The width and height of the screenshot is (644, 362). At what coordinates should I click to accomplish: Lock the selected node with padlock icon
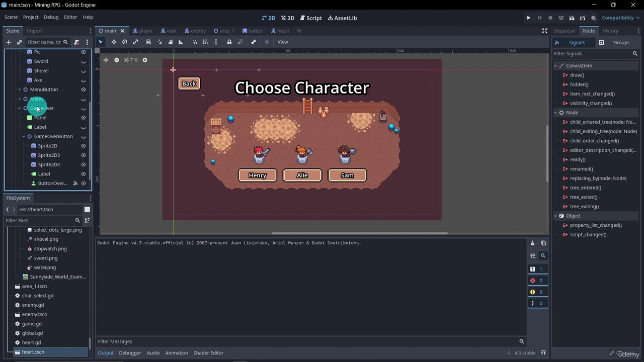[x=229, y=42]
